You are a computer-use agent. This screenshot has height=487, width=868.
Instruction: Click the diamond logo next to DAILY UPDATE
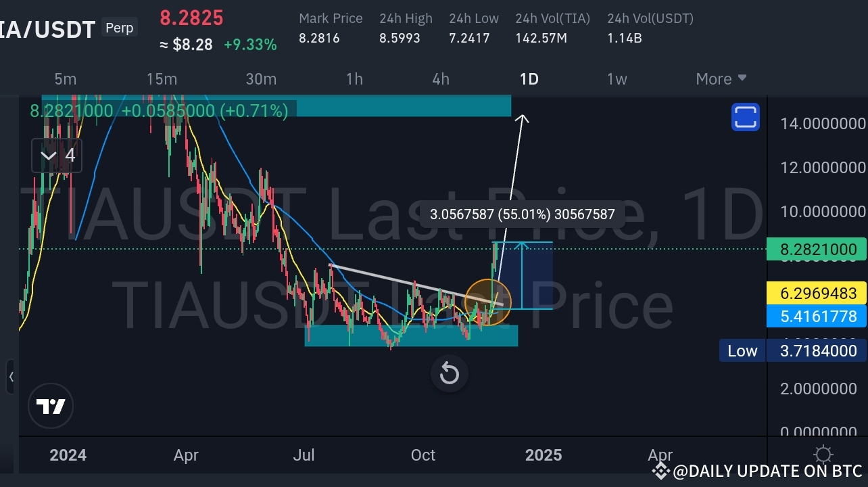pos(660,471)
